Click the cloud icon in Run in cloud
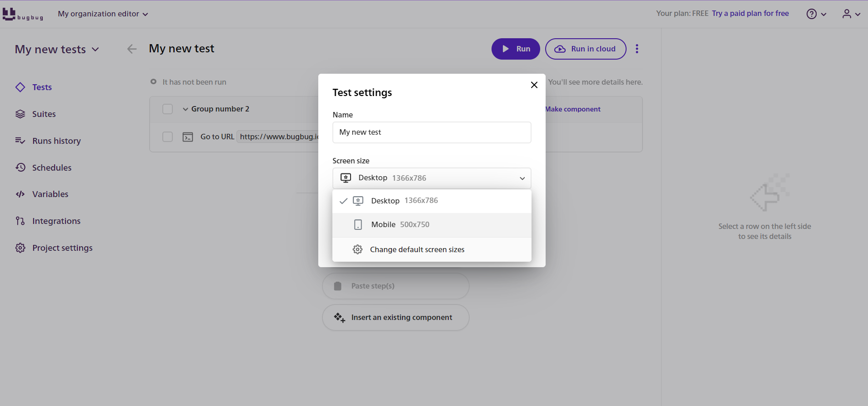The width and height of the screenshot is (868, 406). pos(560,49)
